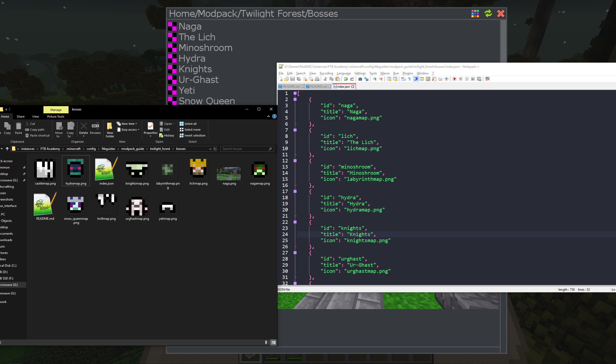Zoom in using the Notepad++ toolbar
616x364 pixels.
pyautogui.click(x=375, y=79)
